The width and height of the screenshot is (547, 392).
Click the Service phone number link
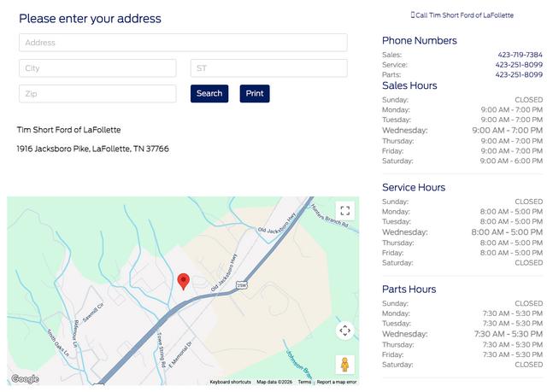[519, 65]
